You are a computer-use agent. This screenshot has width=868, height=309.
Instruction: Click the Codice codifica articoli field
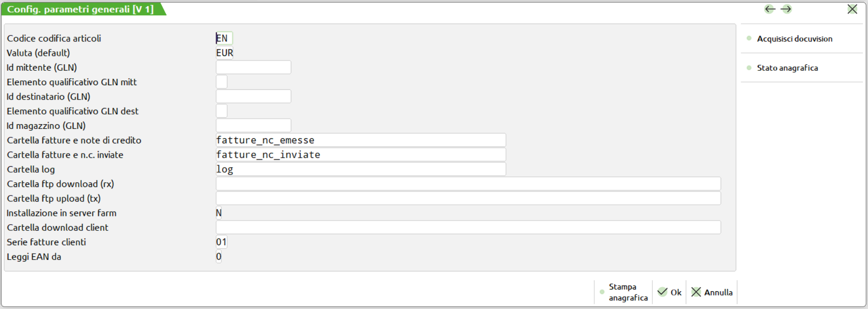pos(224,38)
